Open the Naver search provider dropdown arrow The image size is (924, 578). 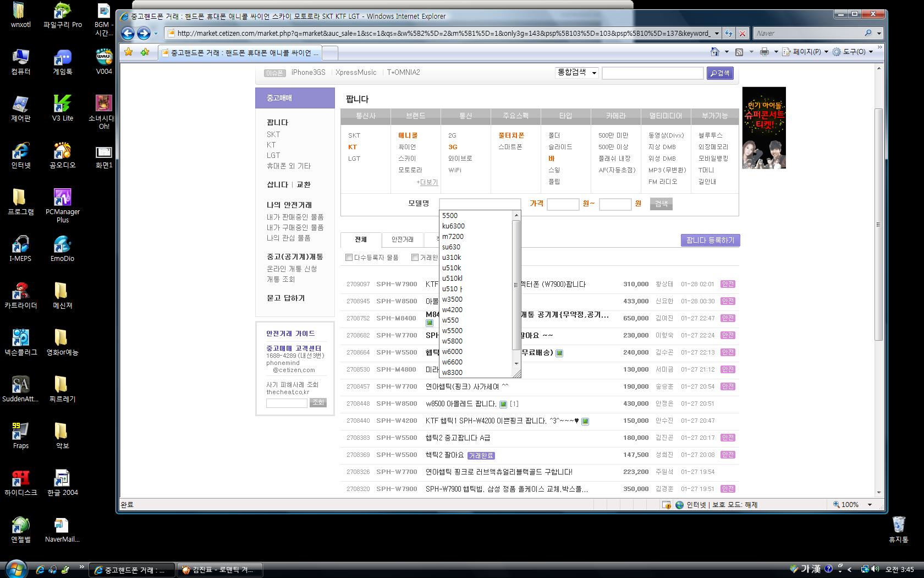[x=878, y=34]
